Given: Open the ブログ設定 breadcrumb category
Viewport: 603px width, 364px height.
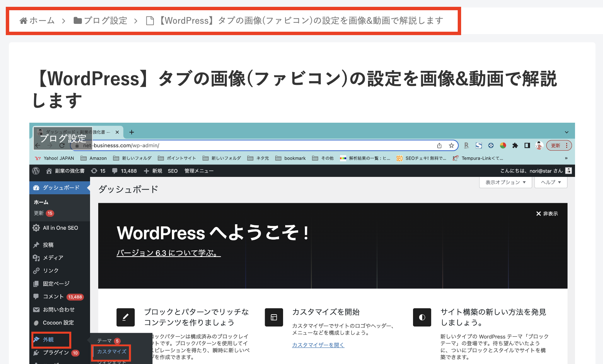Looking at the screenshot, I should tap(100, 21).
